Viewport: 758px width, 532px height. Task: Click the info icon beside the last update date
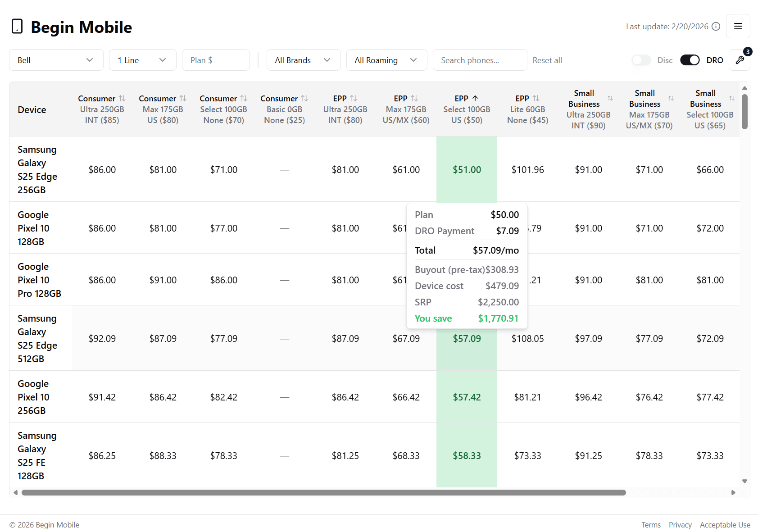point(716,26)
